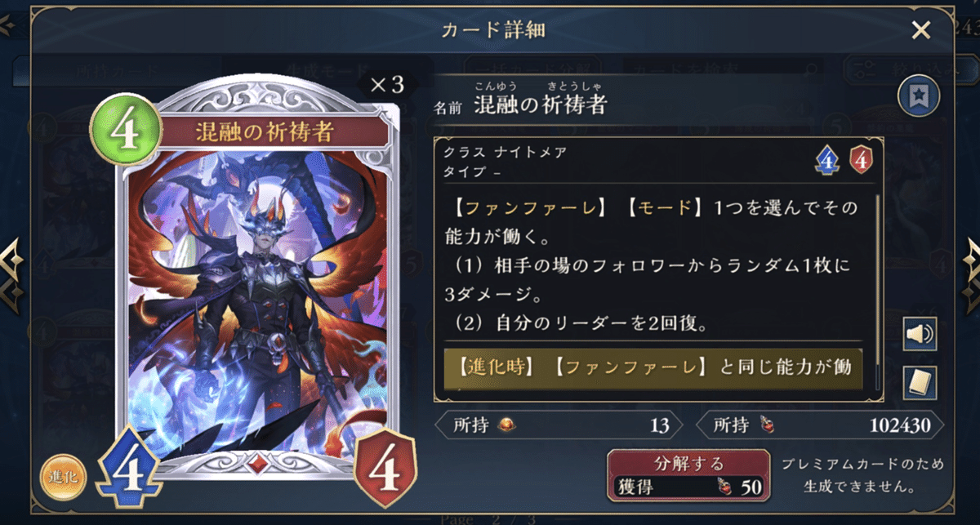Go to the previous card using the left arrow
The height and width of the screenshot is (525, 980).
click(11, 260)
